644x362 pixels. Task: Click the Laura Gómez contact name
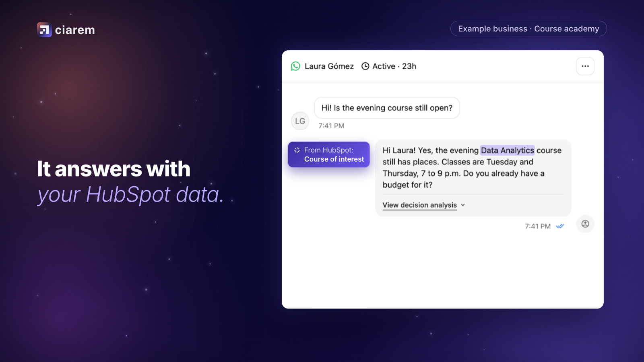(x=329, y=66)
